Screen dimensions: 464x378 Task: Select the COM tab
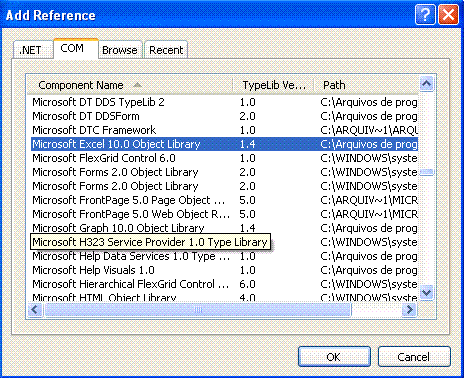tap(76, 49)
